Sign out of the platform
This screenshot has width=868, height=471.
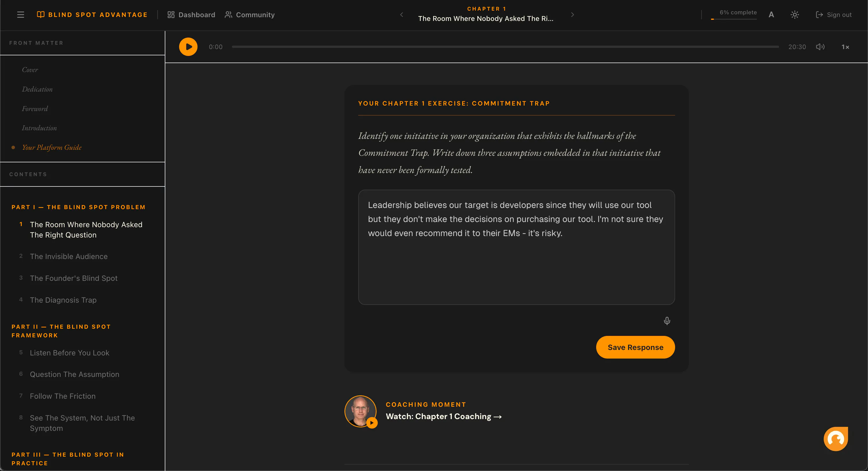pos(833,15)
